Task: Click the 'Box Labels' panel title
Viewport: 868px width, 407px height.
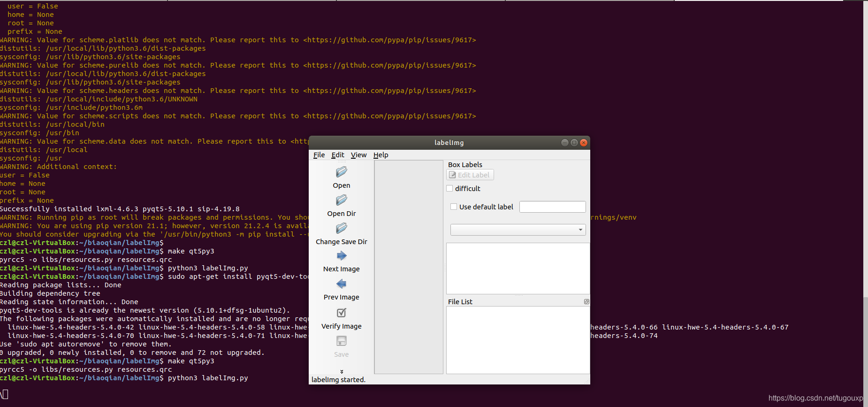Action: 465,165
